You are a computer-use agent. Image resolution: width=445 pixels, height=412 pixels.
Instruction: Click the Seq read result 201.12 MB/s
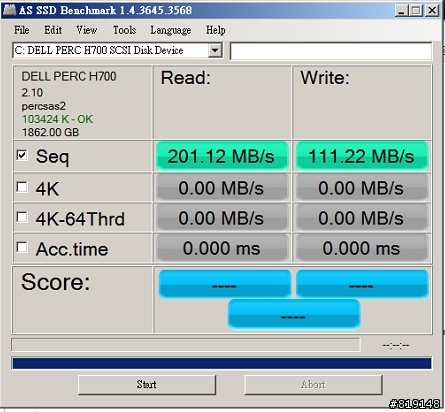click(222, 156)
